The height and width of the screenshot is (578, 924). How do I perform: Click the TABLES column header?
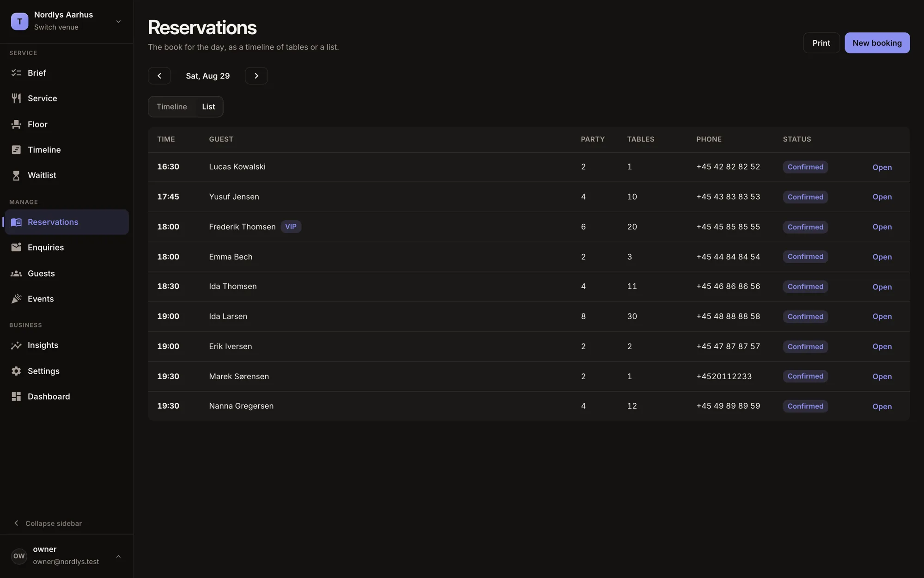coord(640,140)
